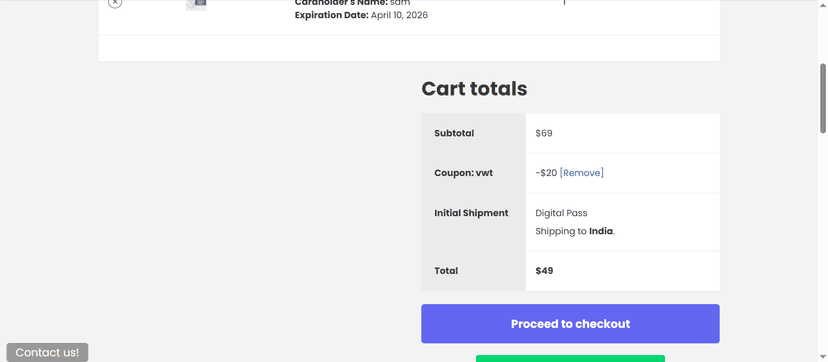Image resolution: width=828 pixels, height=362 pixels.
Task: Click the green button below checkout
Action: click(570, 359)
